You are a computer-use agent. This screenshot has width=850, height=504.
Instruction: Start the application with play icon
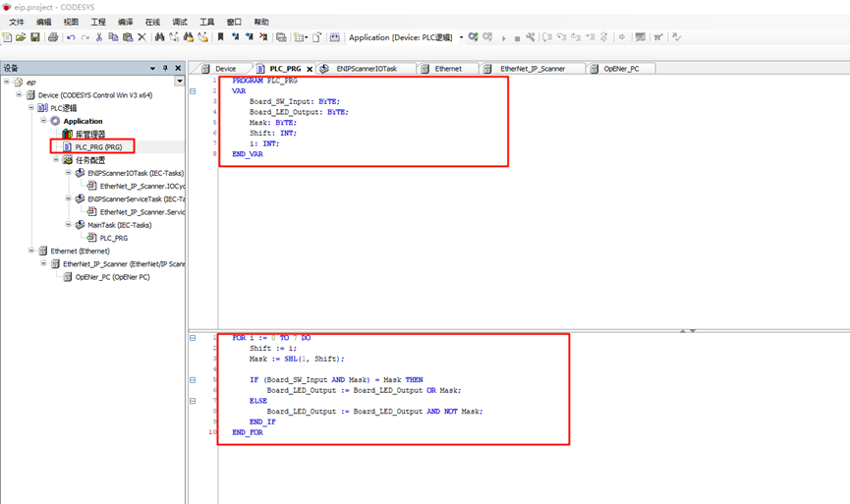[503, 38]
